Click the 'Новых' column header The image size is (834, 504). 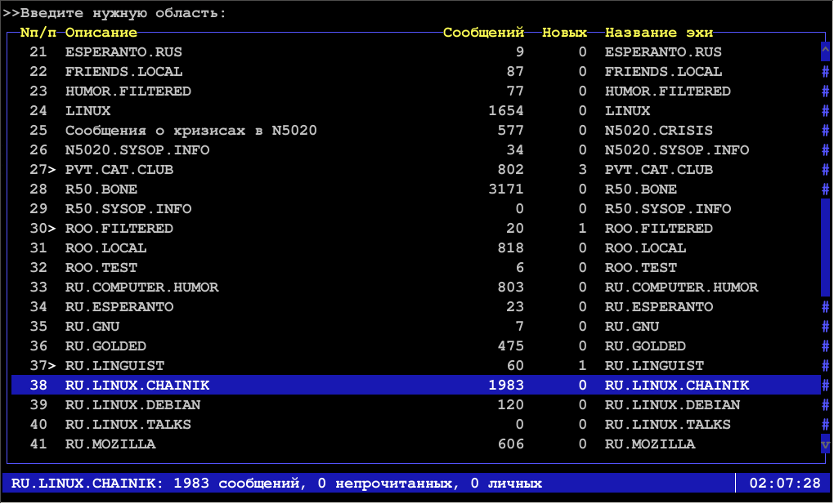pos(564,33)
